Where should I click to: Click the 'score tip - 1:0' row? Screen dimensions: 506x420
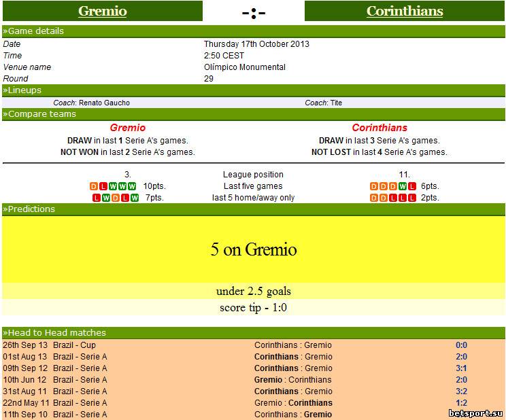254,307
